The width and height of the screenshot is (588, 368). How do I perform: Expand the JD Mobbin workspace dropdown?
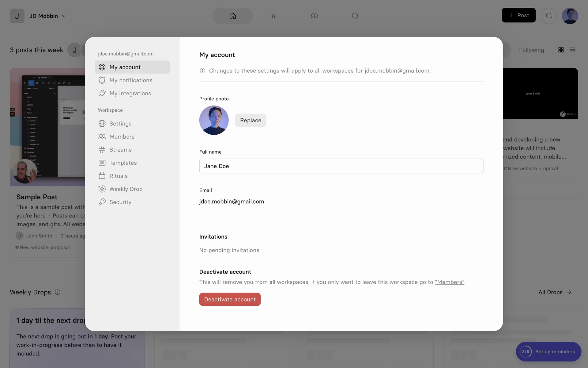64,16
